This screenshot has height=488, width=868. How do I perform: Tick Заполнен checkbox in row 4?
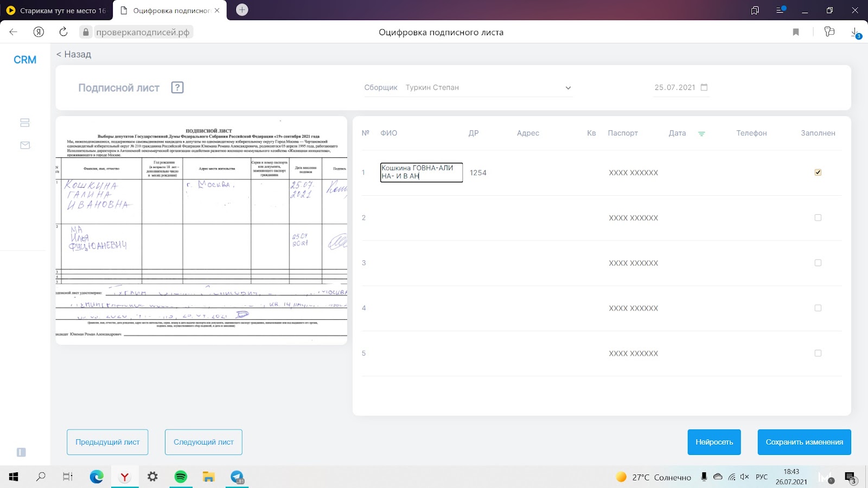(x=818, y=308)
